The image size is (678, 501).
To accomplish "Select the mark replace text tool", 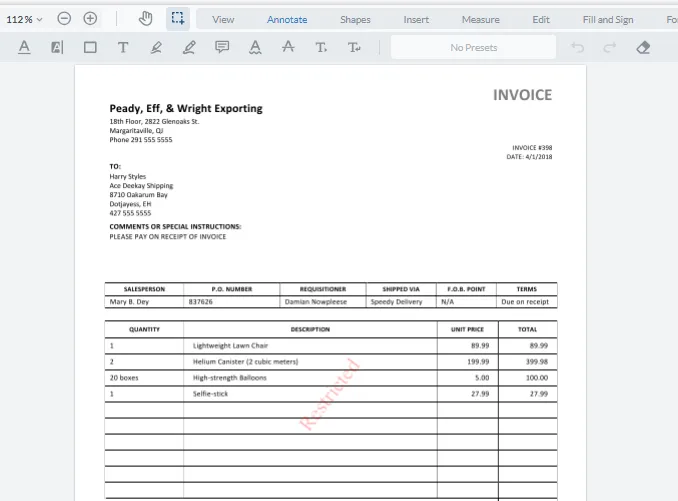I will [x=354, y=47].
